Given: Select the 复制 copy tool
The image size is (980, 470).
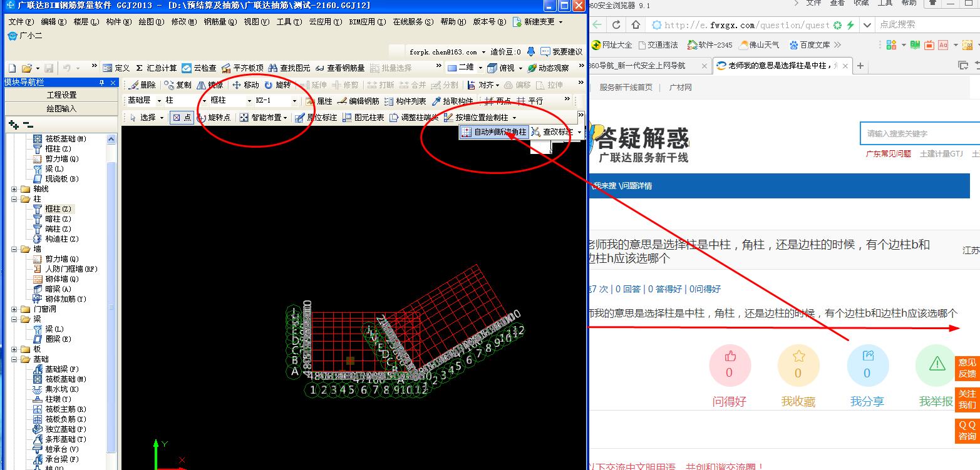Looking at the screenshot, I should click(x=178, y=84).
